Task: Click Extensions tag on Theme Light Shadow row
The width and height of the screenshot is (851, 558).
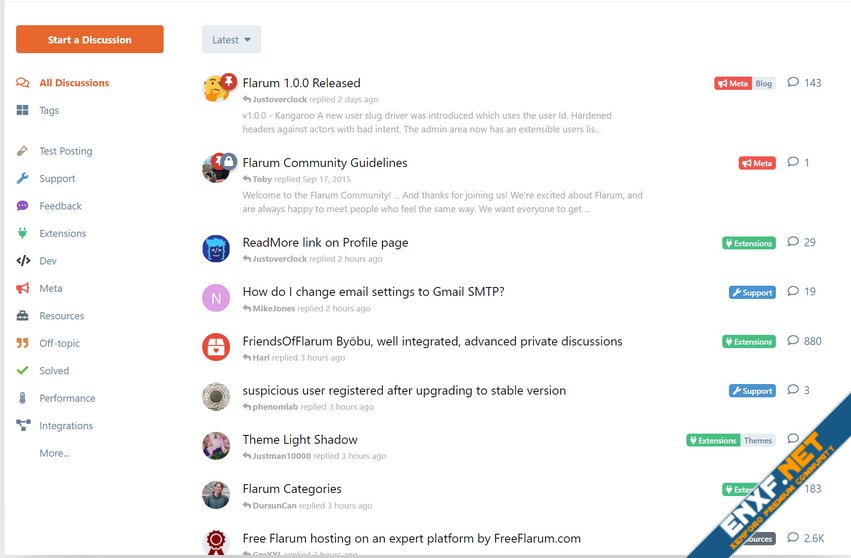Action: tap(713, 440)
